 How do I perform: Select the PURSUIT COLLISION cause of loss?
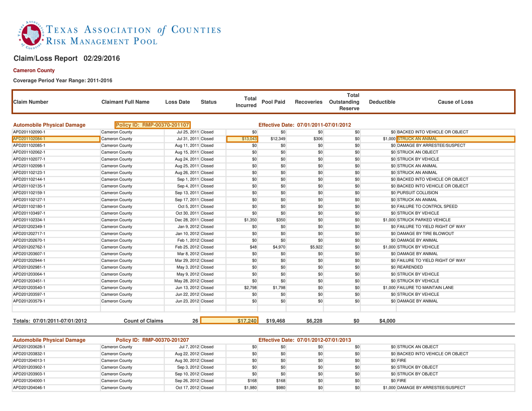tap(417, 193)
